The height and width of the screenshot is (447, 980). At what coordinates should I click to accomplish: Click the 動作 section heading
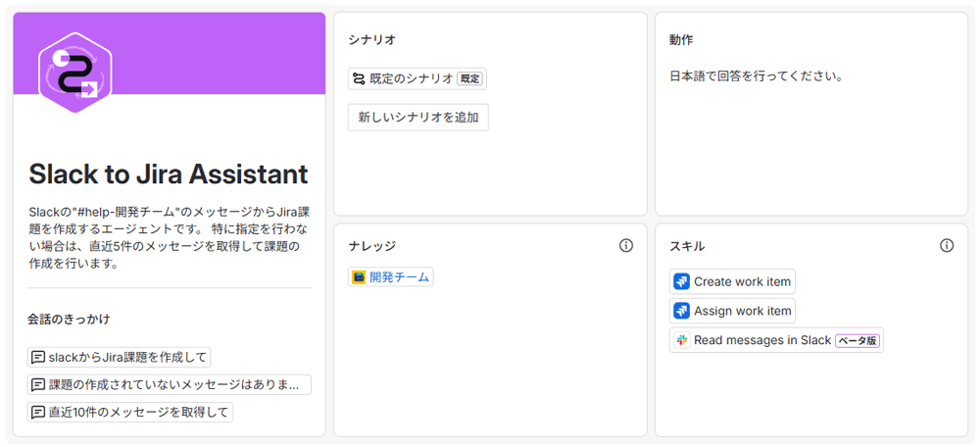(681, 40)
